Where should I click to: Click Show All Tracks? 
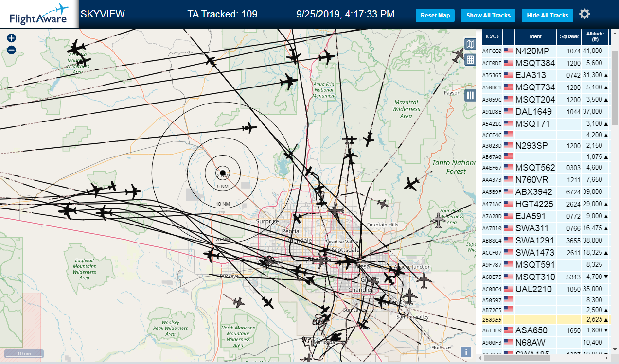(x=488, y=15)
